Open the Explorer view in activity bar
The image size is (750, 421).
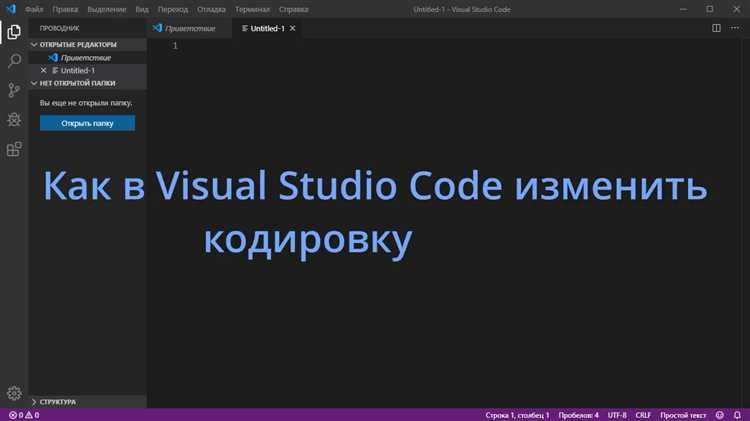click(14, 33)
